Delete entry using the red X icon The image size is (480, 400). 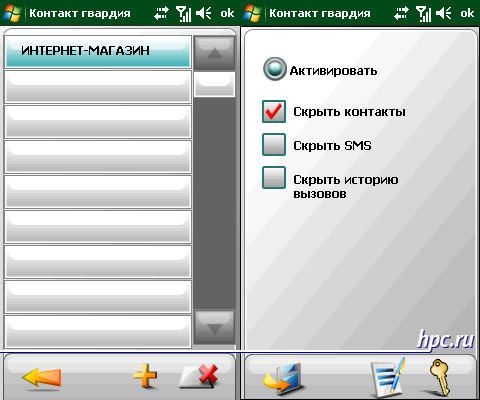pos(199,376)
